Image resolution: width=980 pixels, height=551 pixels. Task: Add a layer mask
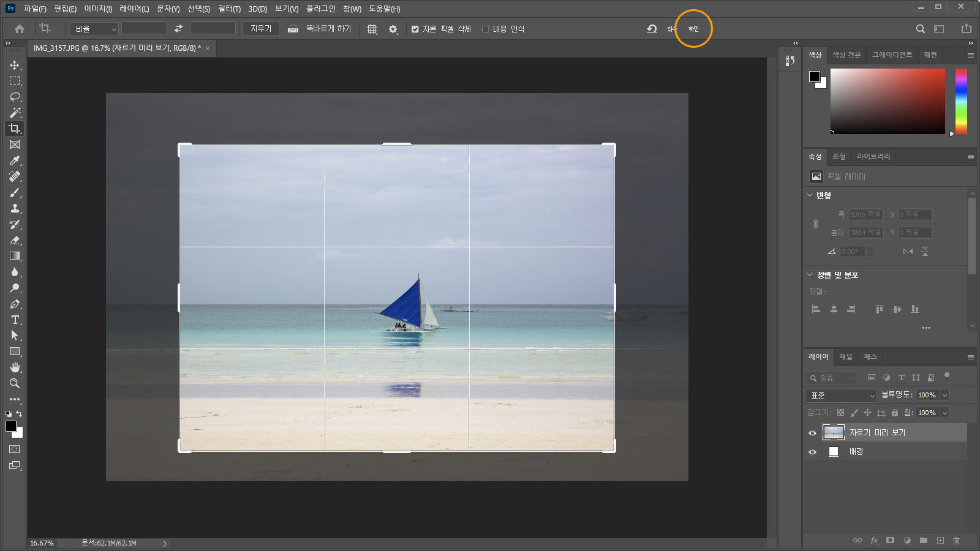click(890, 540)
